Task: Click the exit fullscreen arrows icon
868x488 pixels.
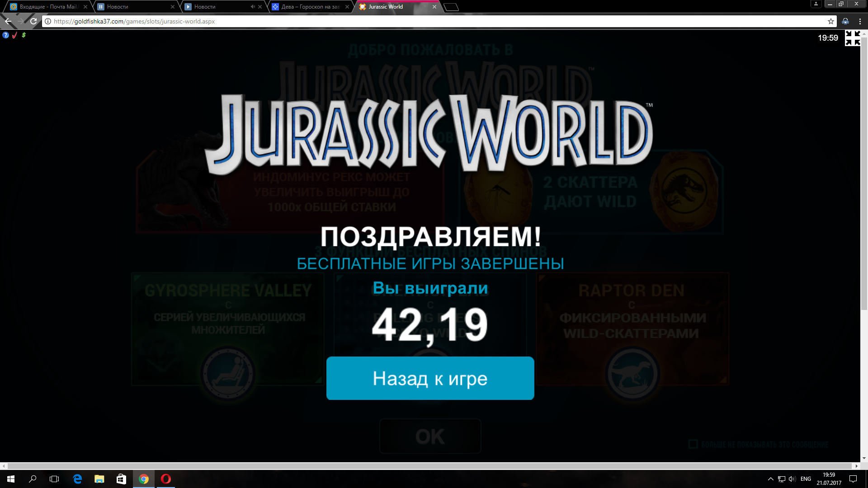Action: coord(852,38)
